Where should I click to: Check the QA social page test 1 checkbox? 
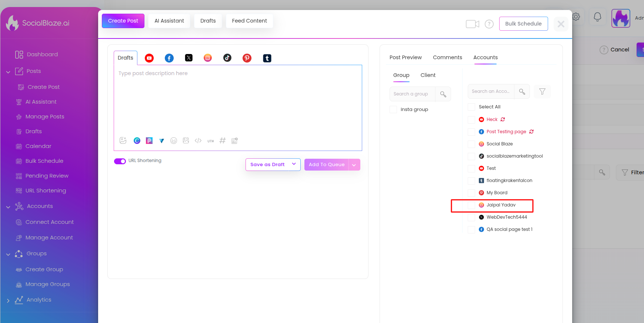[471, 229]
